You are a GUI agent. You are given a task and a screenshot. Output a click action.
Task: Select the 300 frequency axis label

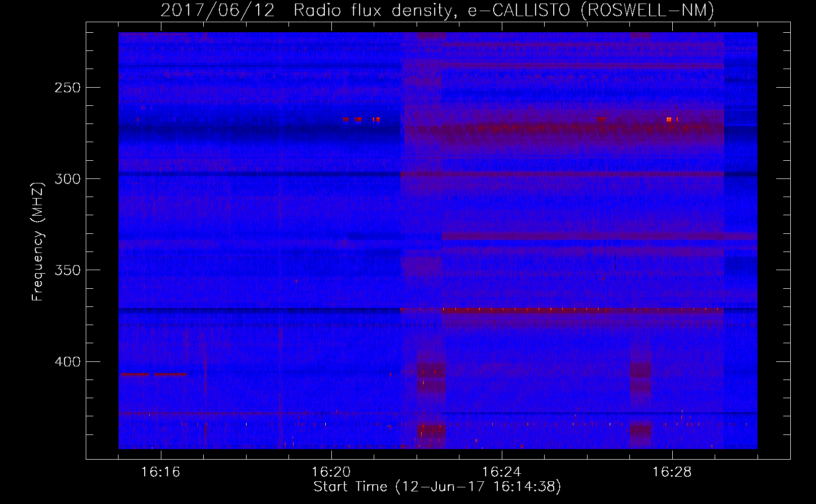(68, 179)
